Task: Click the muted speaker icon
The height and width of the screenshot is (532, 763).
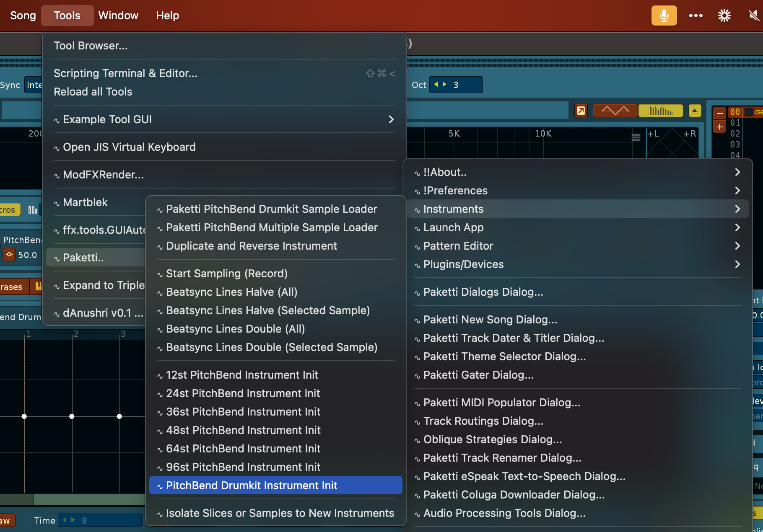Action: [753, 15]
